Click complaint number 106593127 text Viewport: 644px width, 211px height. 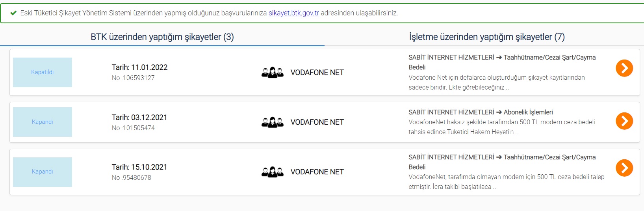[x=133, y=78]
